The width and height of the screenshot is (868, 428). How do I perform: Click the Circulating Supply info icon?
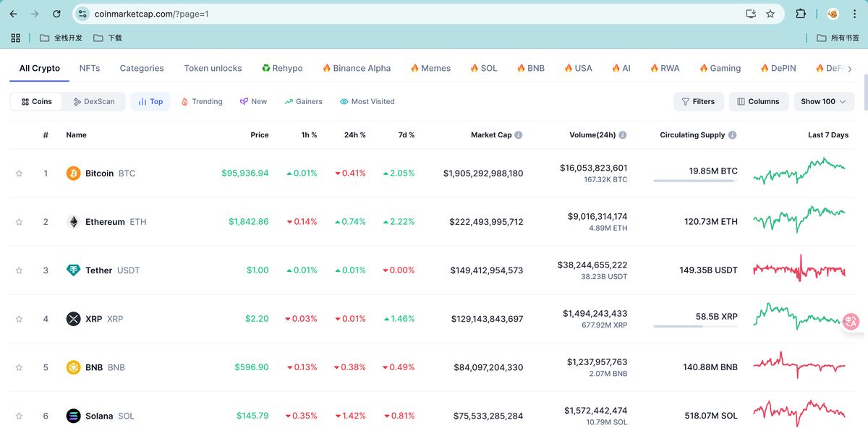732,135
